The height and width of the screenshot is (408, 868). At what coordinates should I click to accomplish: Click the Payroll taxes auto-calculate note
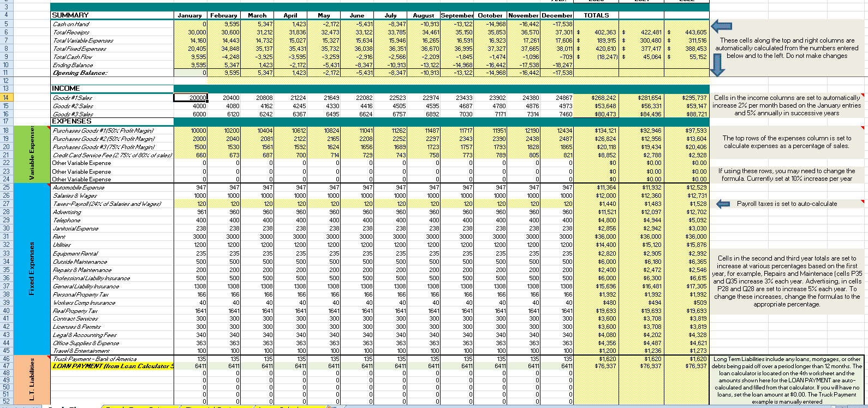(787, 204)
